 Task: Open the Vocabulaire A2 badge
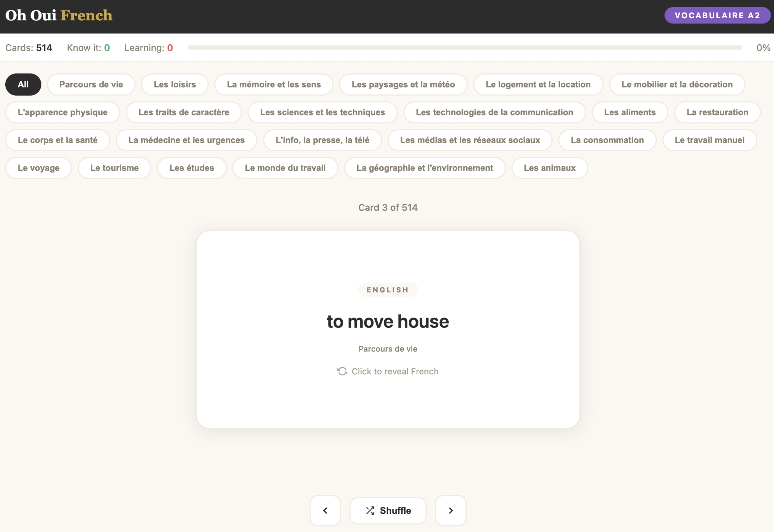[x=717, y=15]
